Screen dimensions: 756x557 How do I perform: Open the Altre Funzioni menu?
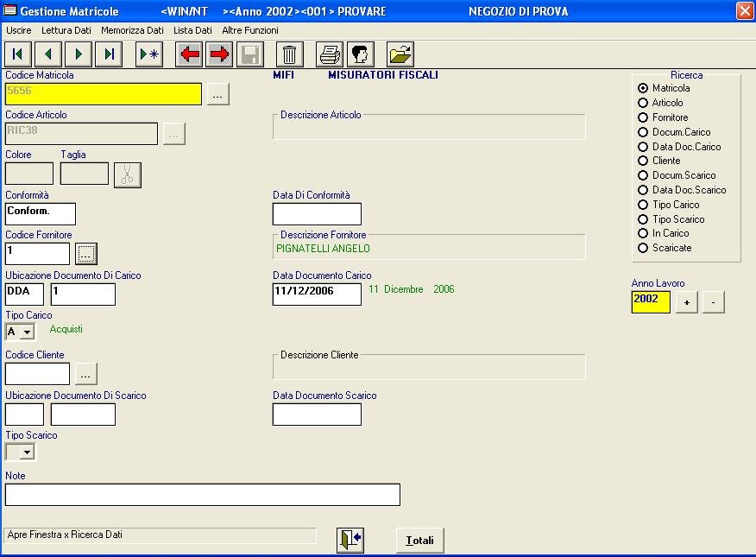coord(250,30)
